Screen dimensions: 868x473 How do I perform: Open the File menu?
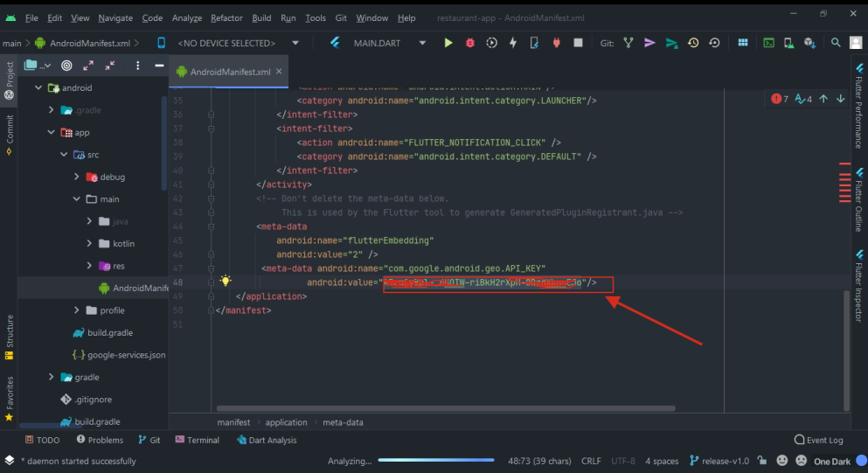click(x=31, y=17)
